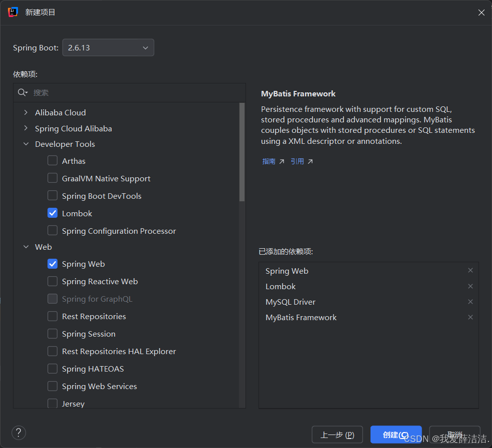The height and width of the screenshot is (448, 492).
Task: Open the Spring Boot version dropdown
Action: 108,47
